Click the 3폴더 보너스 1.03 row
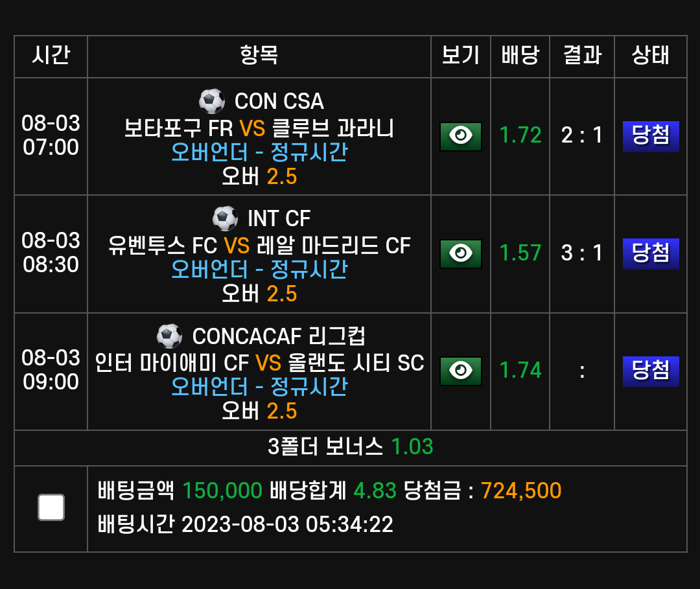This screenshot has width=700, height=589. tap(351, 447)
